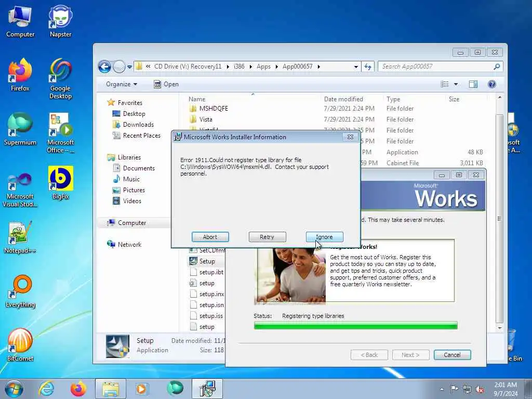532x399 pixels.
Task: Launch the Supermium desktop shortcut
Action: (x=20, y=129)
